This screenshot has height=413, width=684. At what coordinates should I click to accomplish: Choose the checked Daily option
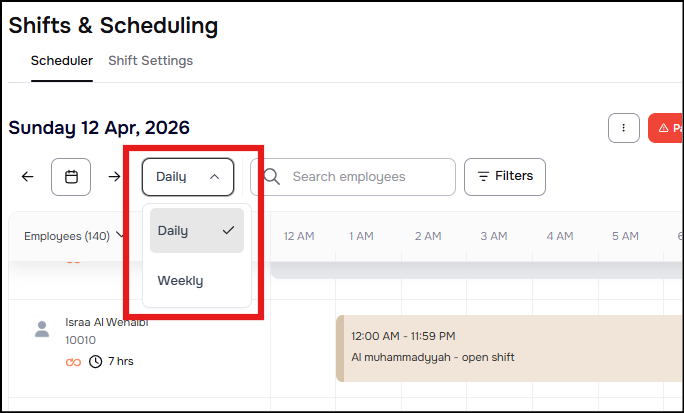[x=196, y=231]
